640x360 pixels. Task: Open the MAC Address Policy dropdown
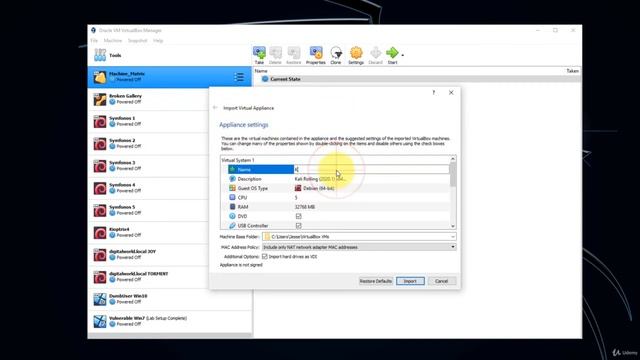click(452, 247)
